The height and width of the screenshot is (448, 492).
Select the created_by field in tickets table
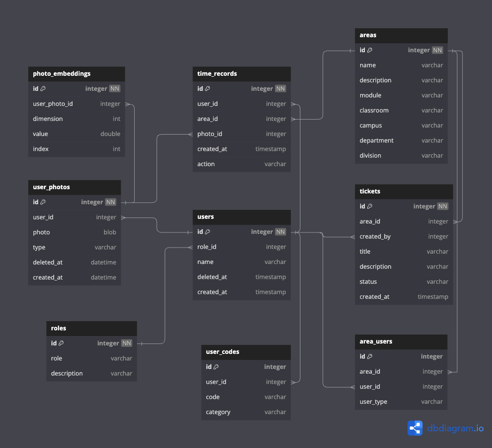pyautogui.click(x=375, y=237)
